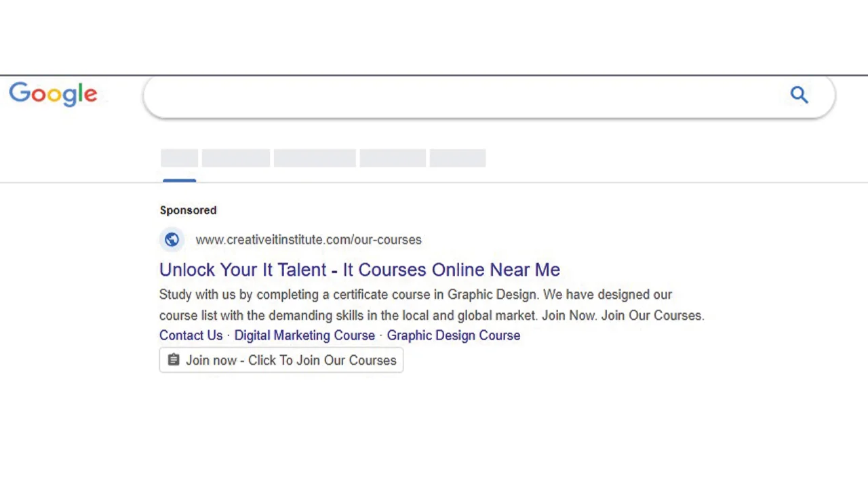Switch to the second results filter tab
868x488 pixels.
(x=235, y=158)
